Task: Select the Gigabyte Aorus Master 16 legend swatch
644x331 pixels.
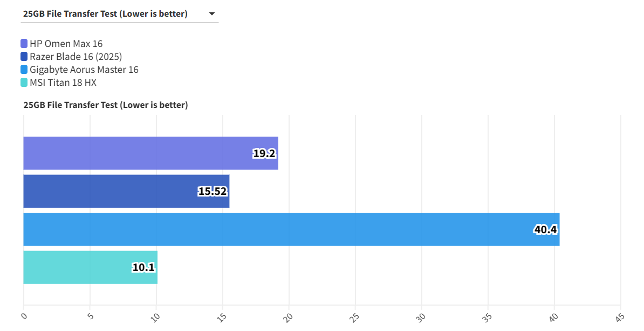Action: coord(24,70)
